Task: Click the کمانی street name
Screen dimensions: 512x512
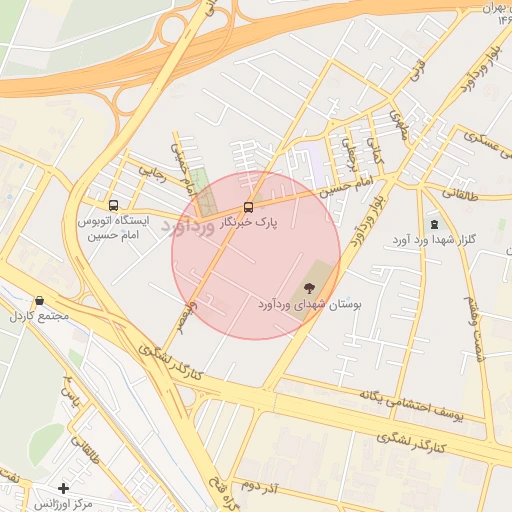Action: [x=375, y=151]
